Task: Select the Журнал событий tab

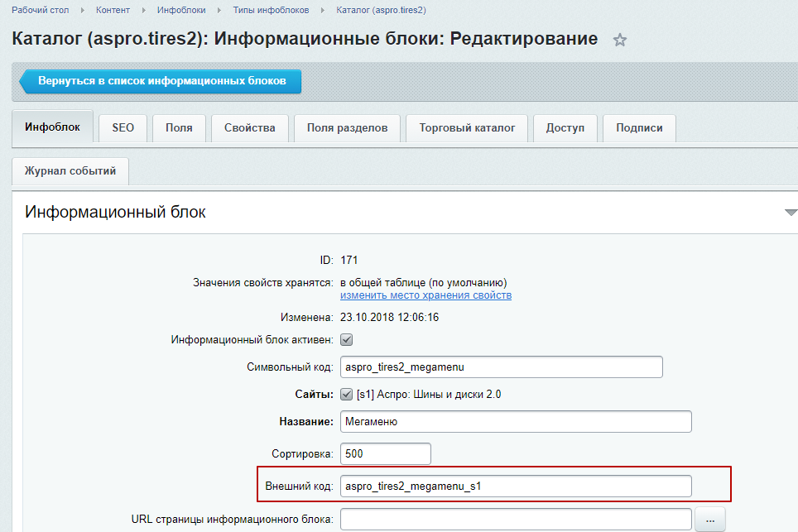Action: point(70,172)
